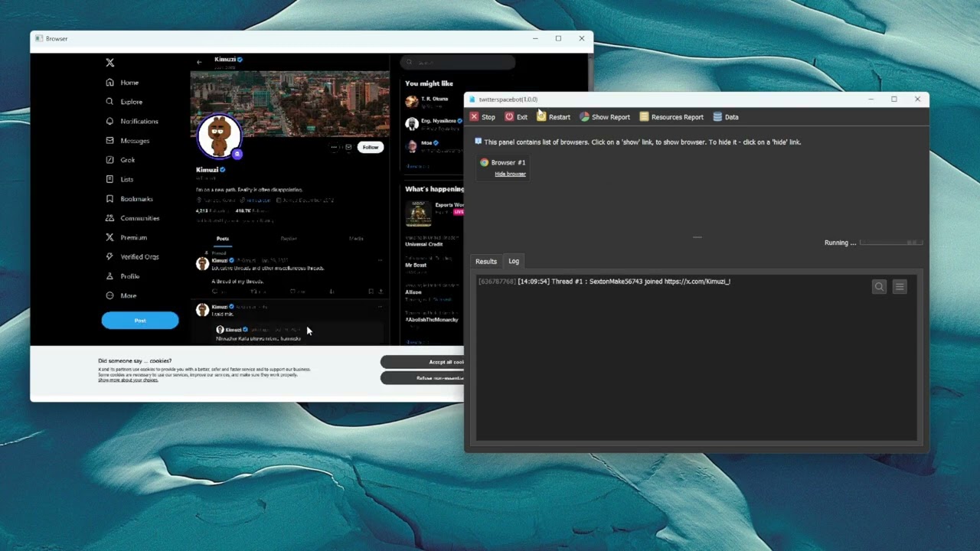Open the Resources Report
The width and height of the screenshot is (980, 551).
(x=671, y=117)
